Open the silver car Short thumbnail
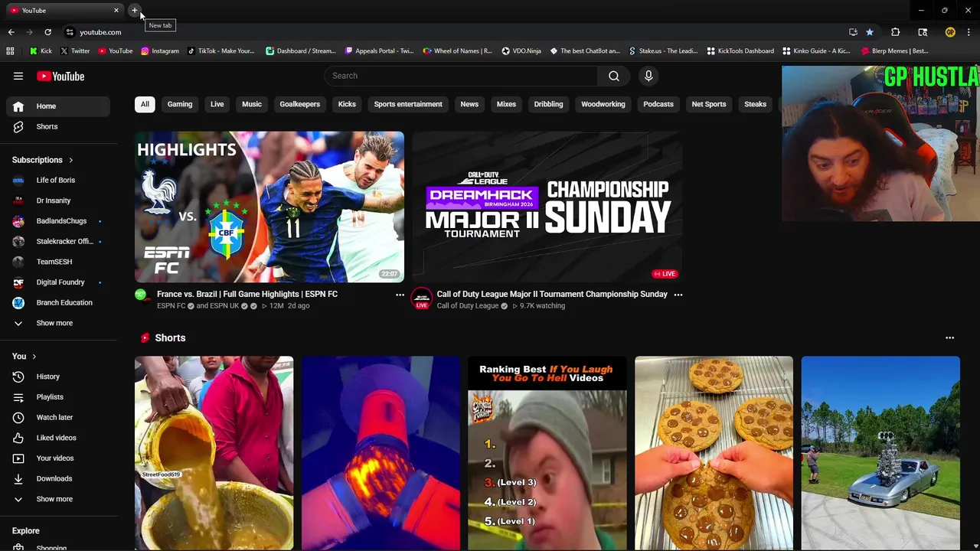 pyautogui.click(x=880, y=453)
